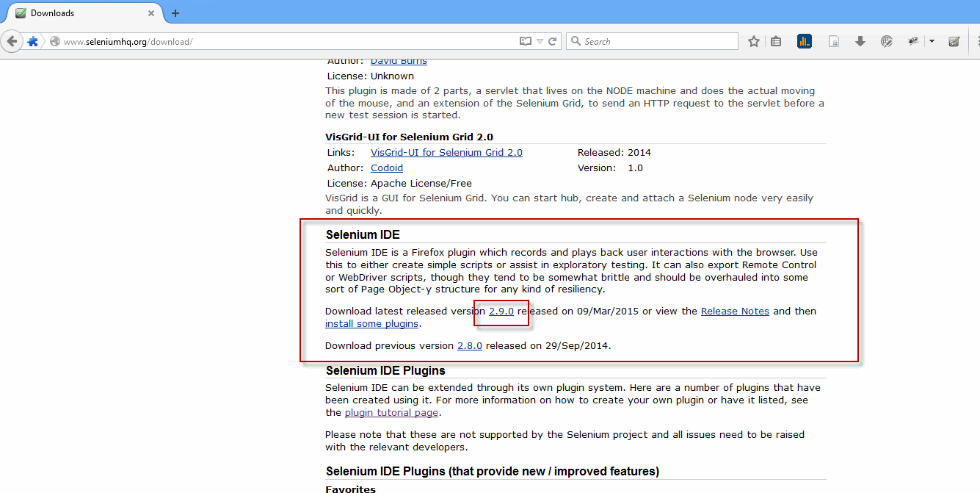
Task: Go back with the browser back arrow
Action: tap(12, 41)
